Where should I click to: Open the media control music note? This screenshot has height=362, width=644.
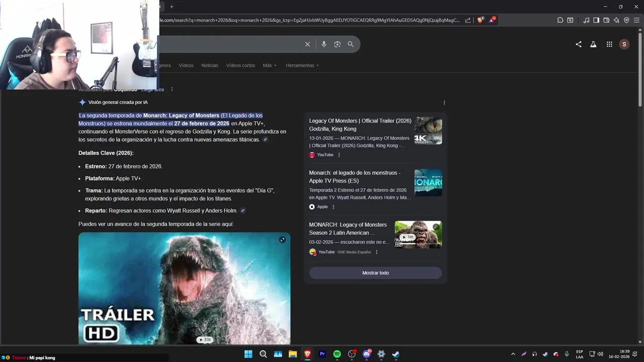pos(586,20)
